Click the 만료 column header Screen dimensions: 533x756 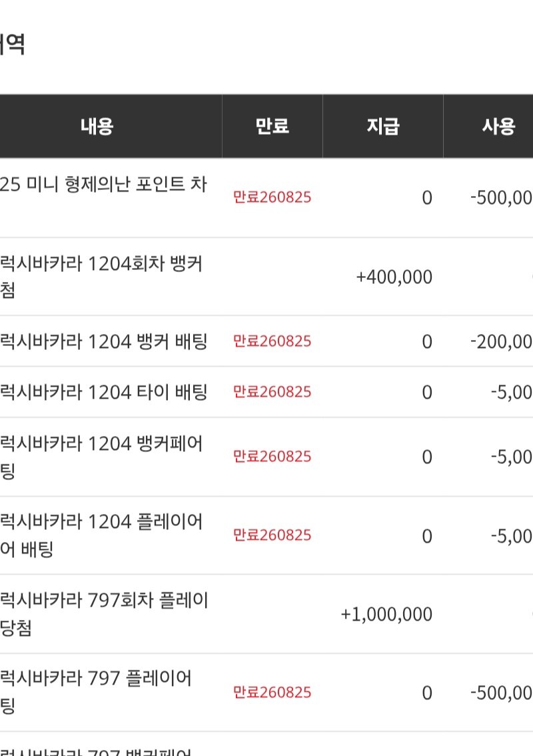(272, 126)
